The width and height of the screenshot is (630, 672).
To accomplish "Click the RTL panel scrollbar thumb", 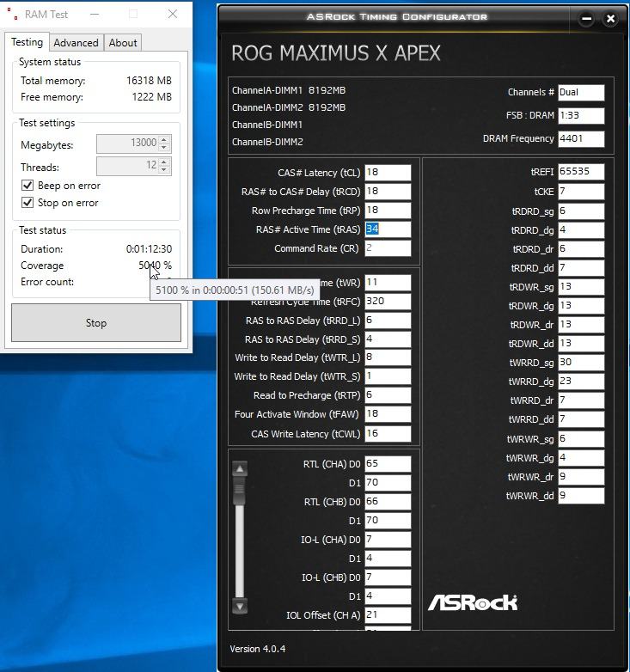I will point(240,492).
